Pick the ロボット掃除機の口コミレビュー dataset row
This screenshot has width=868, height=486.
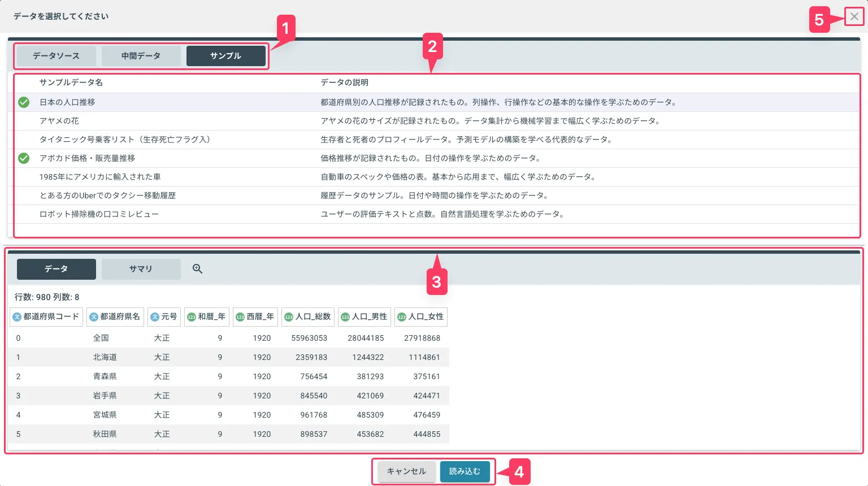[99, 214]
